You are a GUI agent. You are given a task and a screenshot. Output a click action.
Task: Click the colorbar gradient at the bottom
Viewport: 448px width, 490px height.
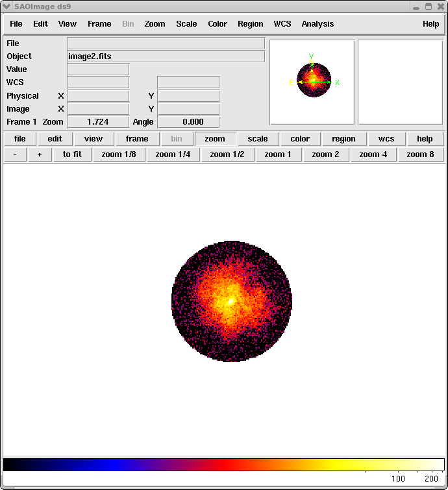(x=224, y=465)
